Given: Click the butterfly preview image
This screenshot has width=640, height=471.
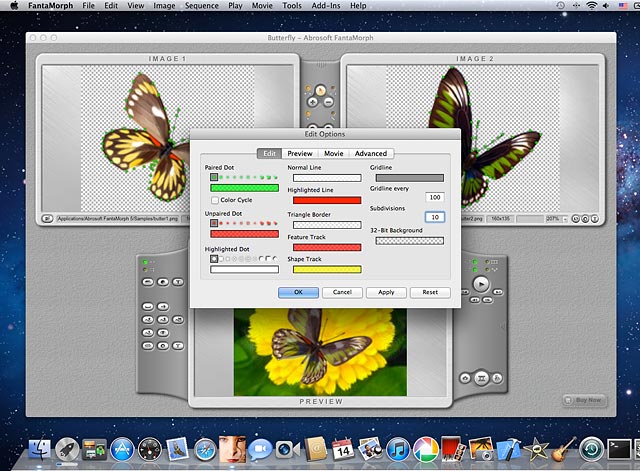Looking at the screenshot, I should point(320,352).
